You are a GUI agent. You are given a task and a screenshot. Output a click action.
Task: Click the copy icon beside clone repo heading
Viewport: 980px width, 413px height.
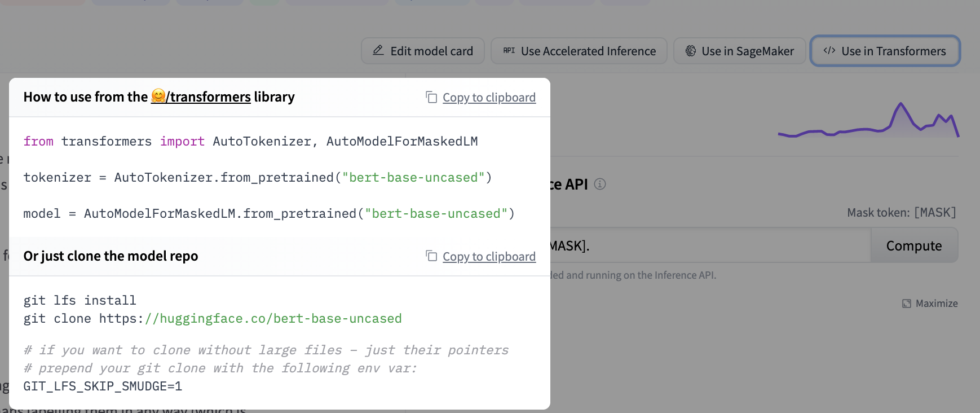coord(431,257)
